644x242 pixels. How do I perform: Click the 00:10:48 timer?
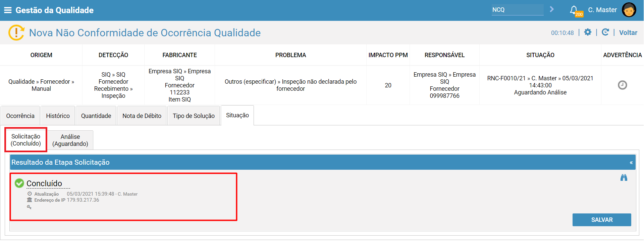coord(562,33)
